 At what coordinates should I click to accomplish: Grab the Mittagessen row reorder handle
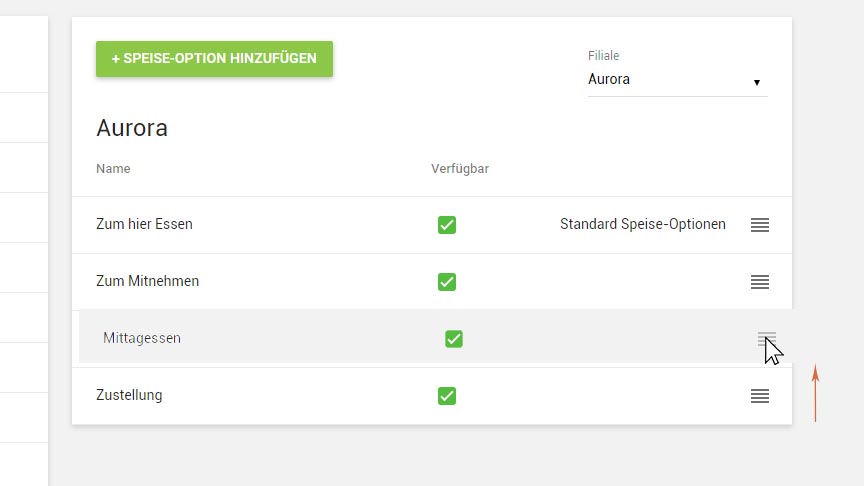click(766, 339)
